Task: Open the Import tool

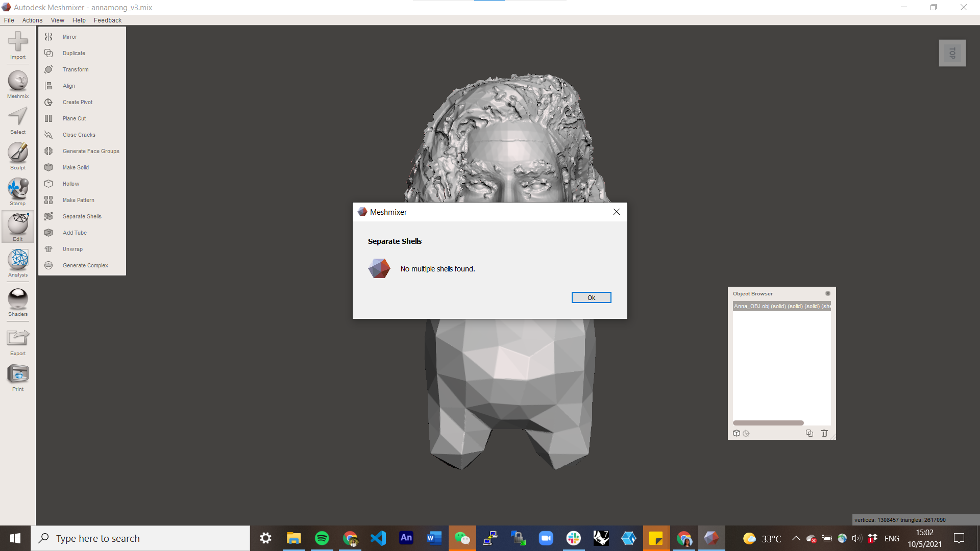Action: tap(17, 46)
